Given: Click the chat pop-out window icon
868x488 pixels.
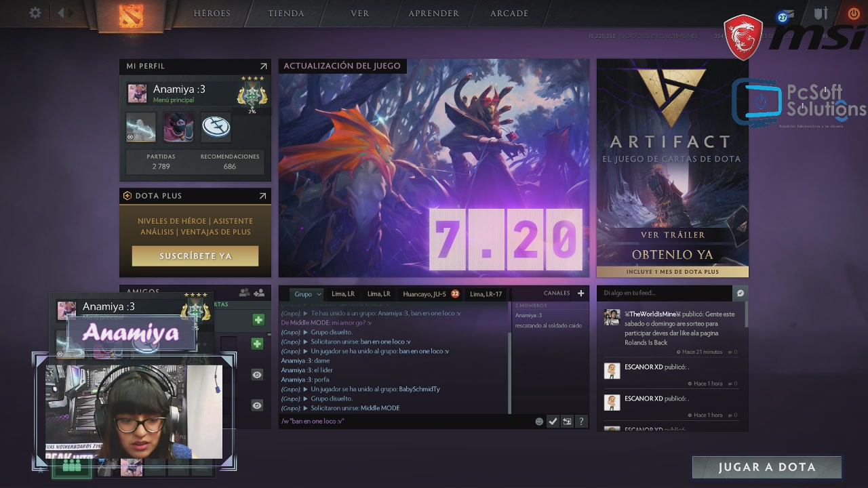Looking at the screenshot, I should pyautogui.click(x=567, y=422).
